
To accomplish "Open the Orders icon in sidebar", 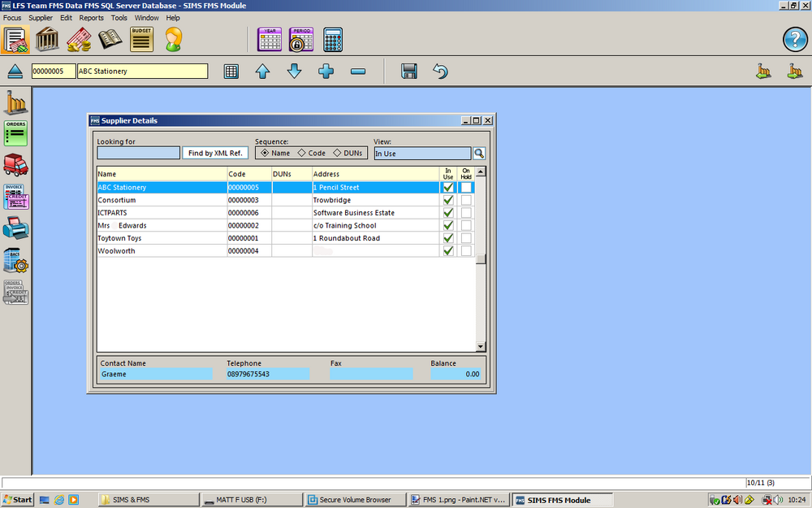I will [15, 133].
